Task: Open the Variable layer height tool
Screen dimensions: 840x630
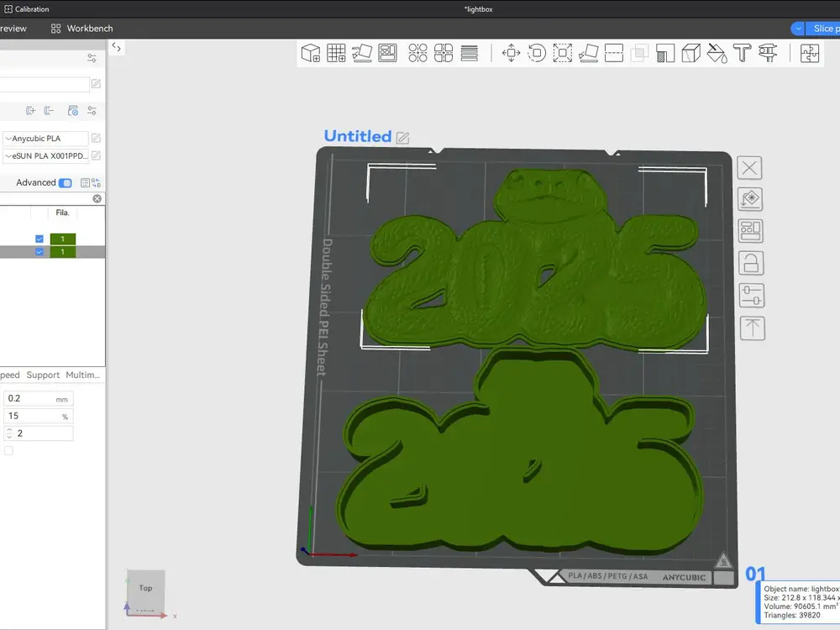Action: point(470,53)
